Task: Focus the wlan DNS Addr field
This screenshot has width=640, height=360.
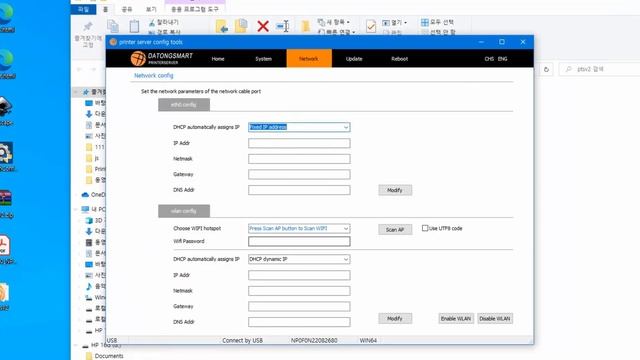Action: point(299,322)
